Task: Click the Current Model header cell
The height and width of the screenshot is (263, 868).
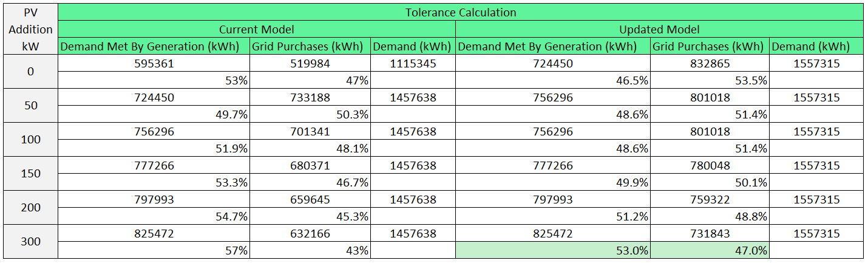Action: pyautogui.click(x=256, y=29)
